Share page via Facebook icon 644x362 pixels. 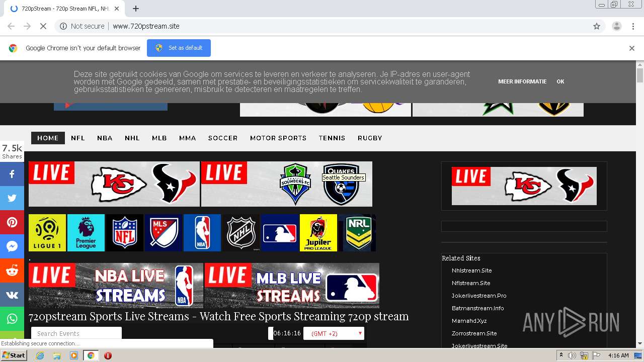click(x=12, y=174)
